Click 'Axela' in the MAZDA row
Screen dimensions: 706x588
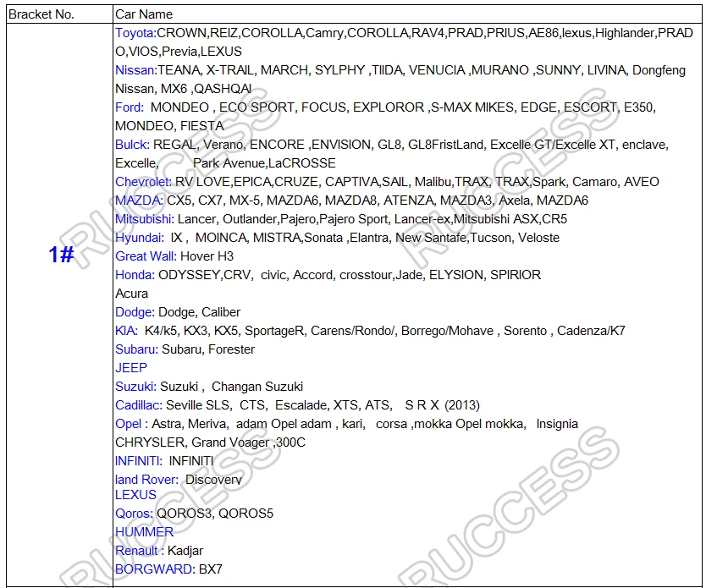click(x=514, y=201)
